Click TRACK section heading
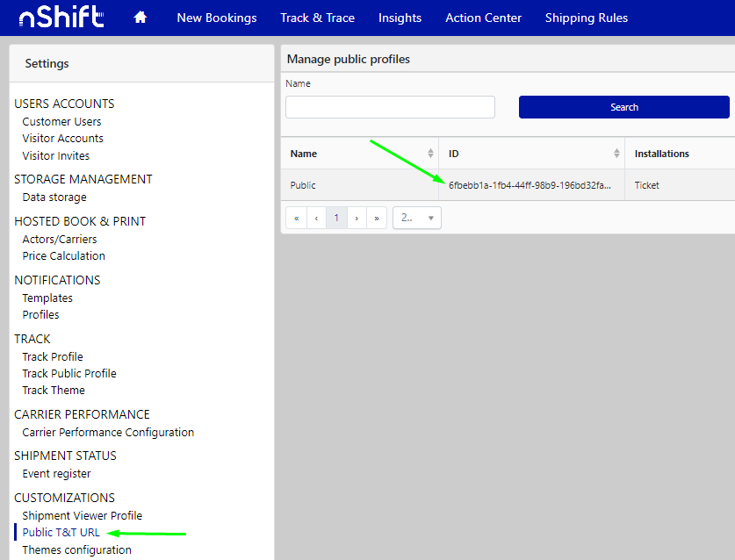This screenshot has width=735, height=560. click(x=32, y=339)
